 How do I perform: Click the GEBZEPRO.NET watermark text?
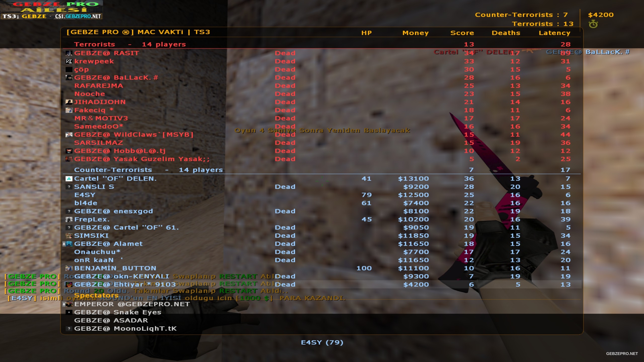point(622,353)
